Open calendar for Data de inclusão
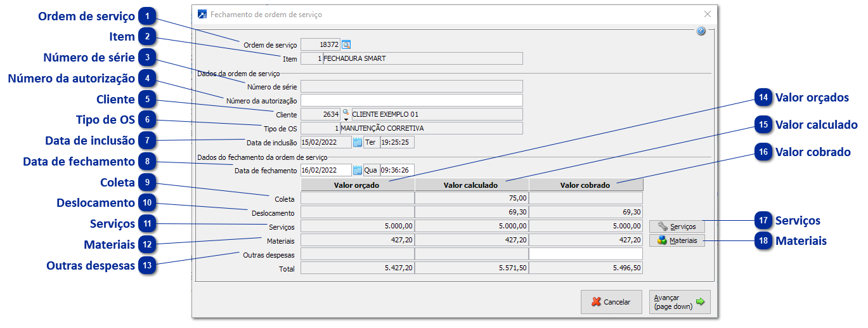Image resolution: width=868 pixels, height=328 pixels. (x=358, y=142)
